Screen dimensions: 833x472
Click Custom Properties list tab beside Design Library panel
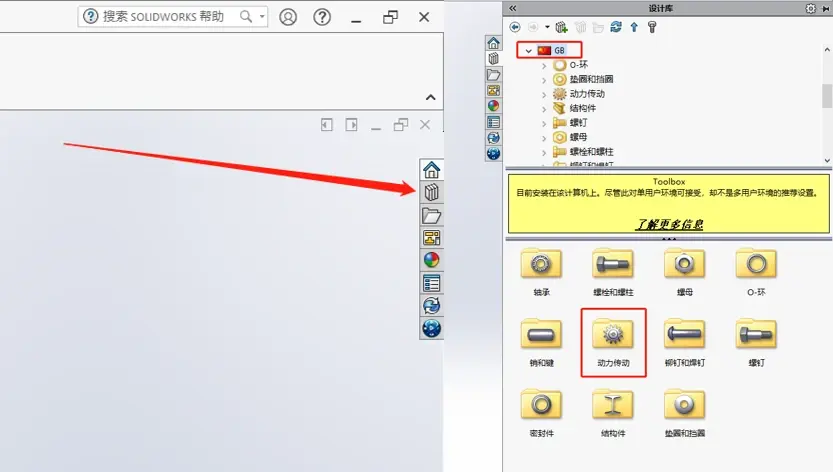[x=494, y=122]
